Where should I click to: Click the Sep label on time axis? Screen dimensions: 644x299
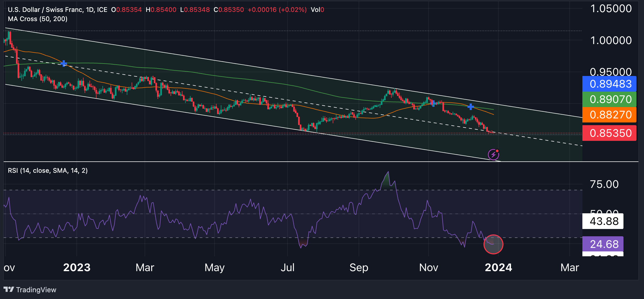pos(359,267)
